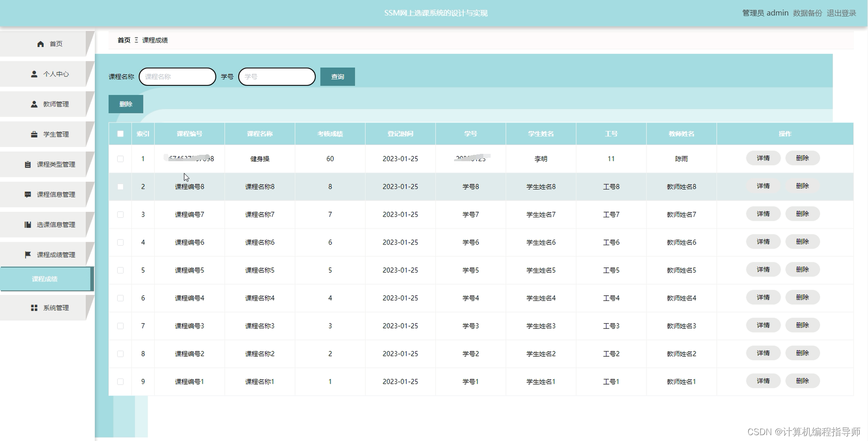Click the 查询 search button

click(x=337, y=77)
